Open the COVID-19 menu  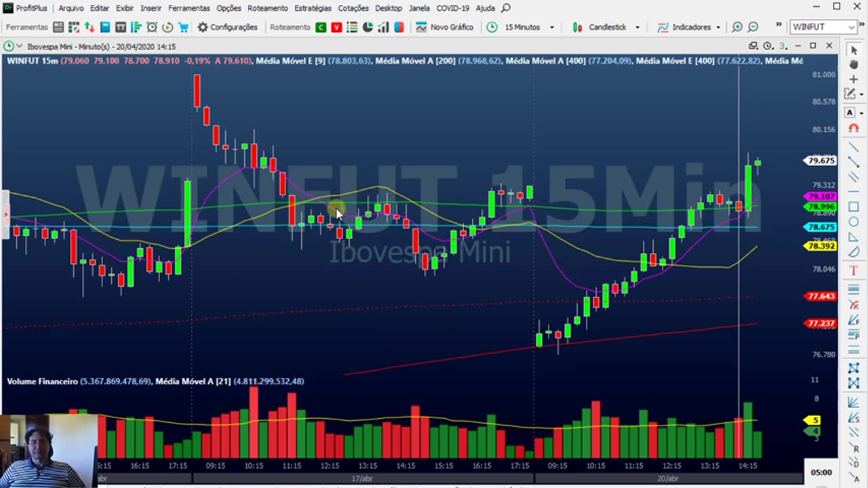pyautogui.click(x=452, y=8)
